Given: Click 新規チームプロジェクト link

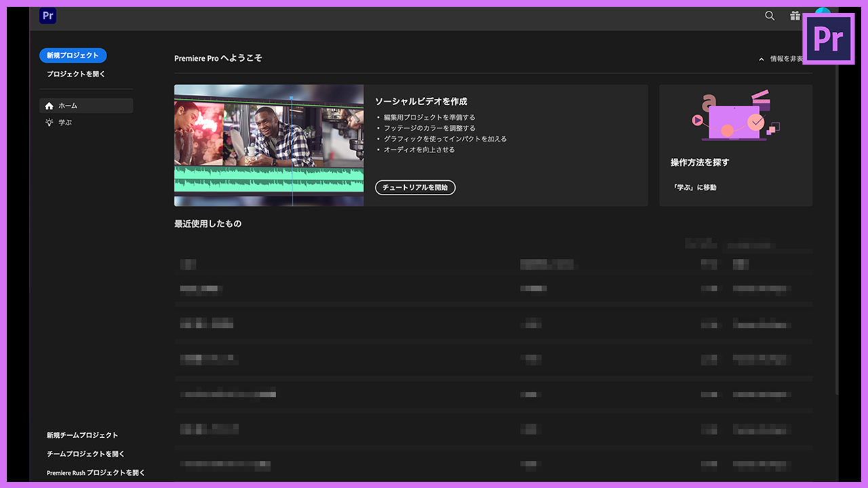Looking at the screenshot, I should [82, 435].
